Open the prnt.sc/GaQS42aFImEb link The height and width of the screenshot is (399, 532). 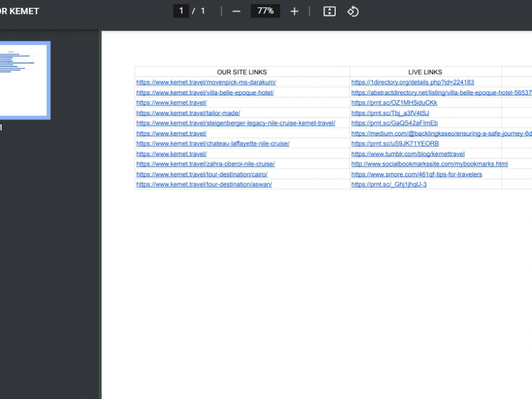click(395, 123)
